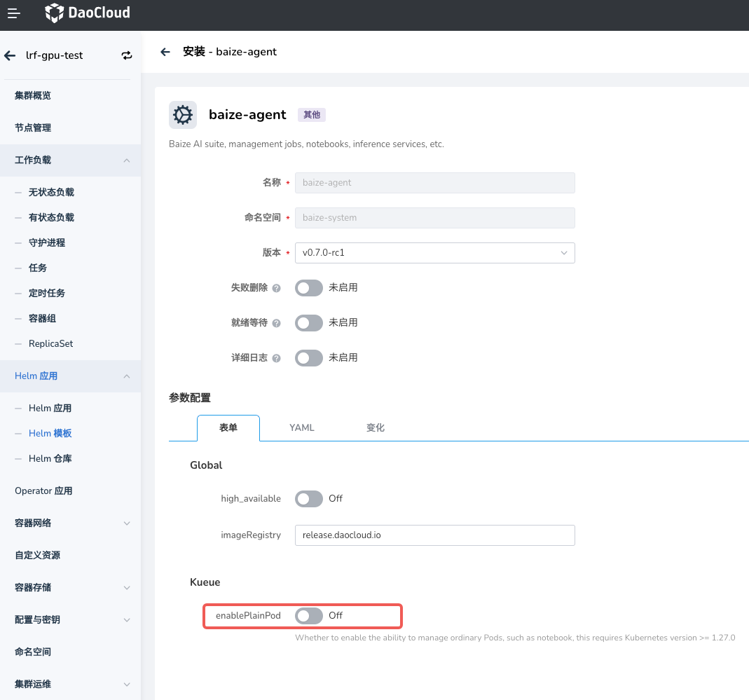Go back using arrow beside 安装 title
The height and width of the screenshot is (700, 749).
(165, 52)
